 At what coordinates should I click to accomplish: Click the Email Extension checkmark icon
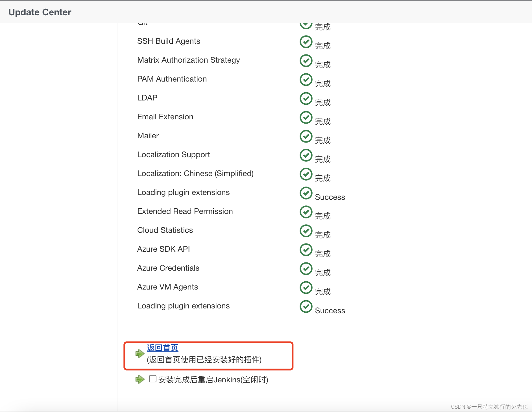click(x=306, y=117)
